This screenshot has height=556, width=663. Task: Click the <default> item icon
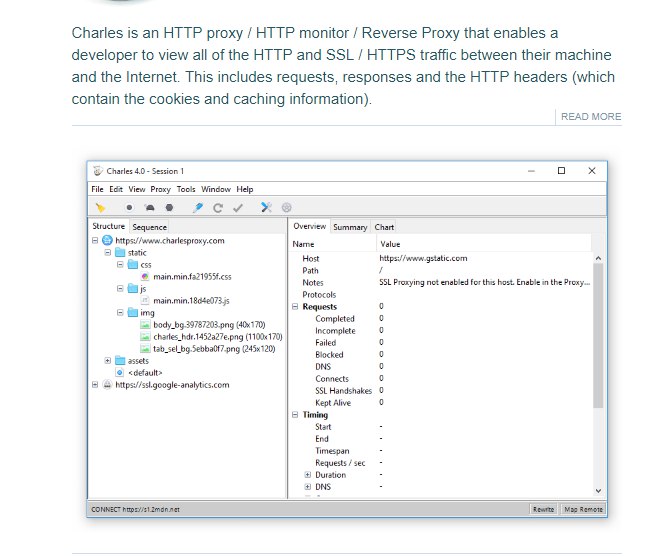(x=120, y=372)
